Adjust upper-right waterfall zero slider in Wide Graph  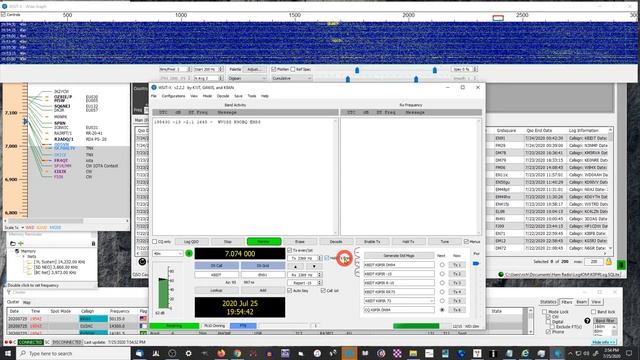pyautogui.click(x=435, y=70)
